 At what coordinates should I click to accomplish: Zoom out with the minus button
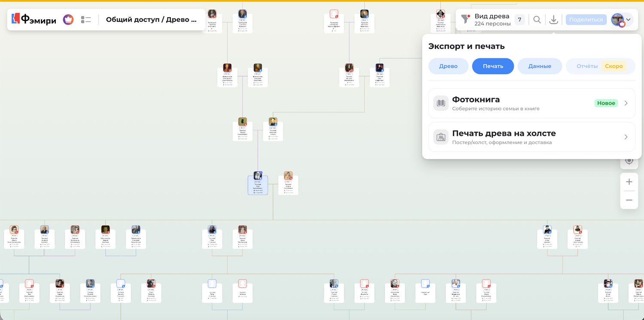(629, 200)
